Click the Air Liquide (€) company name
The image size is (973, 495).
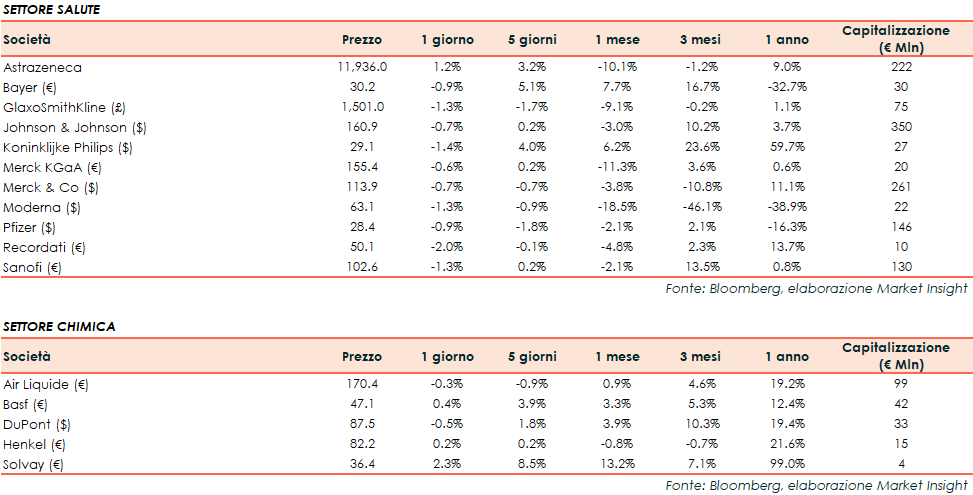46,384
